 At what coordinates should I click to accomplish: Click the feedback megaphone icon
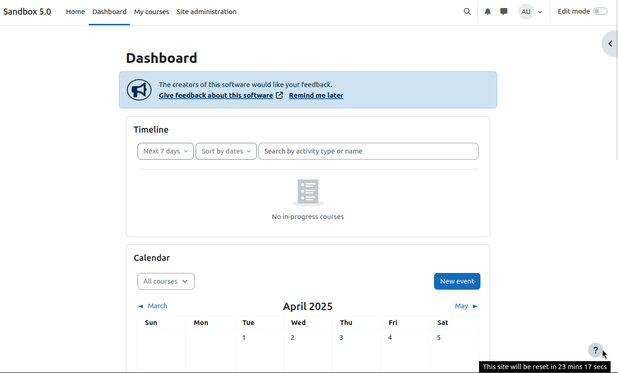[139, 90]
